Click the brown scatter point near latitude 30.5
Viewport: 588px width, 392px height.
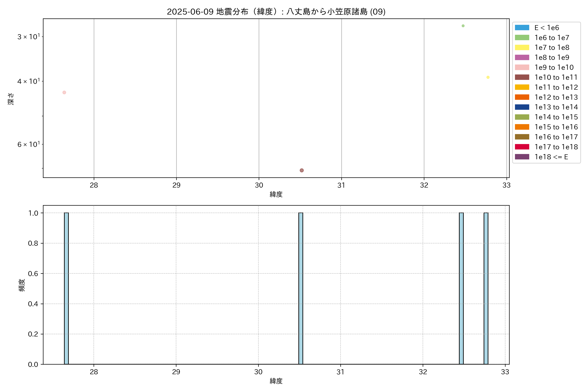(302, 170)
